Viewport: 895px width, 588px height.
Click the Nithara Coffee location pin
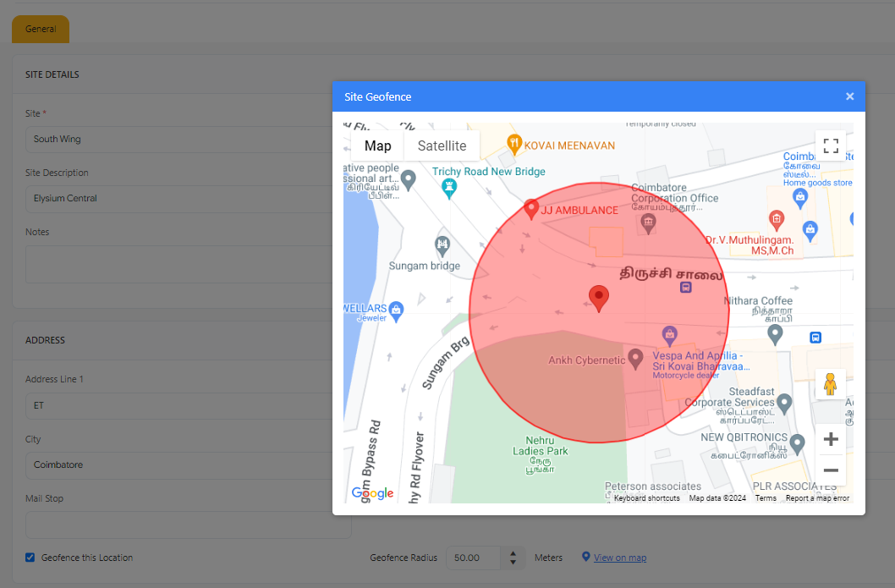point(774,333)
